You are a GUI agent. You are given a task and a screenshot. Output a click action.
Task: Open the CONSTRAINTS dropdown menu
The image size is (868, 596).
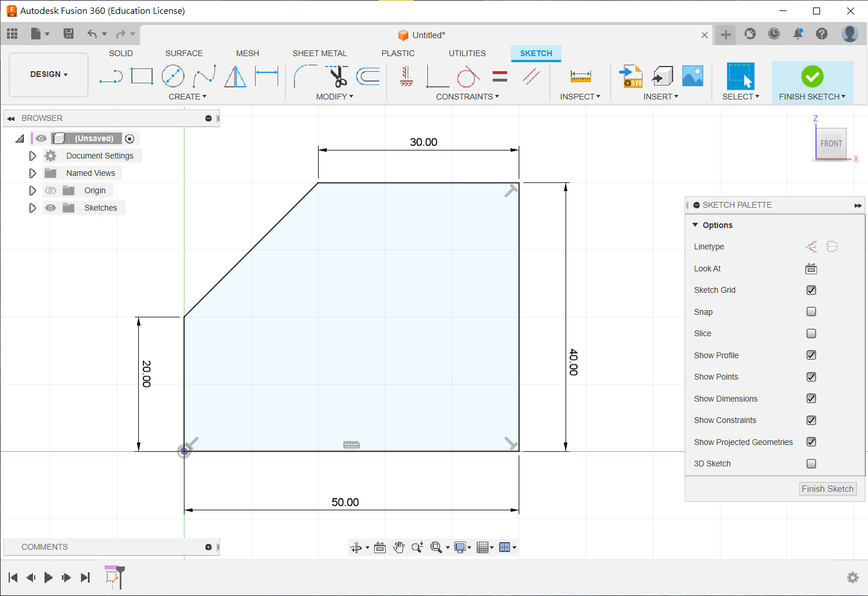coord(467,97)
